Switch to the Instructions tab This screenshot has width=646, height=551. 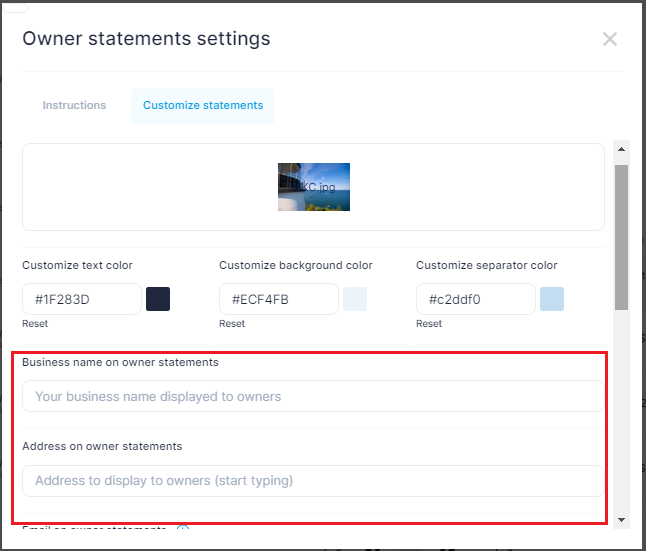[x=74, y=105]
